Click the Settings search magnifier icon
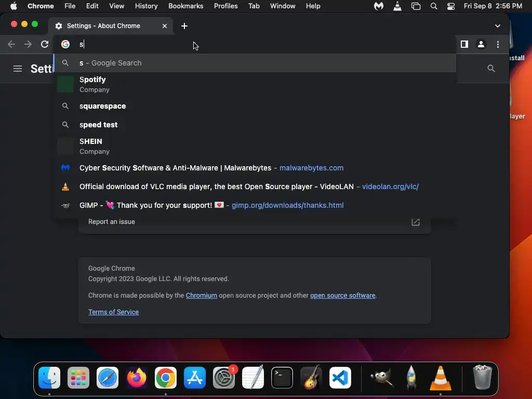Screen dimensions: 532x399 [x=491, y=69]
